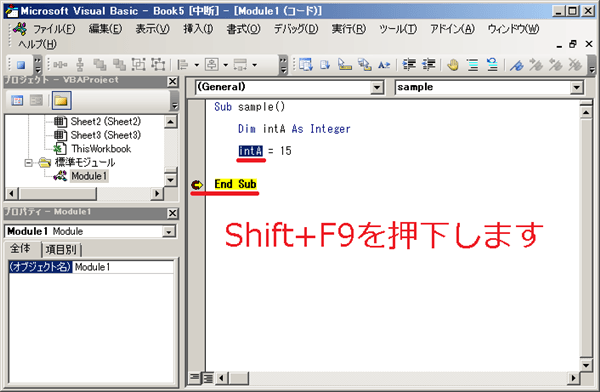
Task: Click the Next Bookmark icon
Action: [x=536, y=65]
